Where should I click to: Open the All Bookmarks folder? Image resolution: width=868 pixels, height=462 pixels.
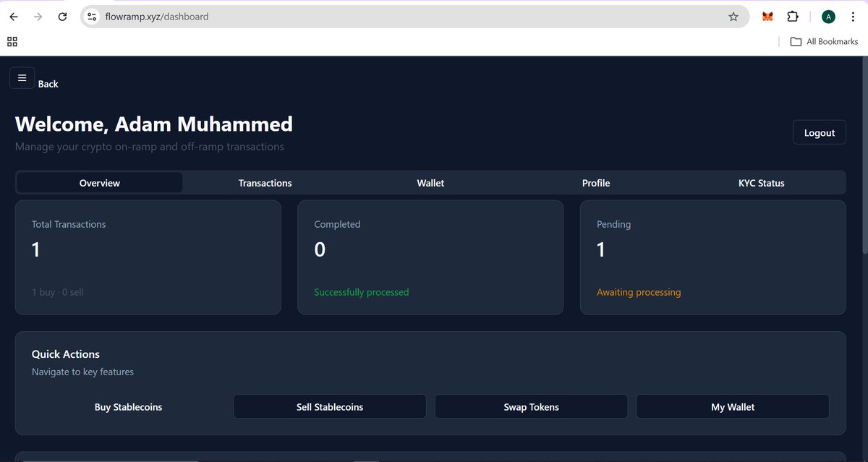824,41
